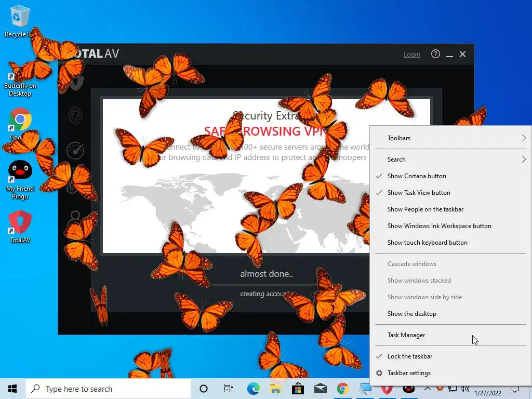Open Task View from the taskbar
The width and height of the screenshot is (532, 399).
coord(229,389)
